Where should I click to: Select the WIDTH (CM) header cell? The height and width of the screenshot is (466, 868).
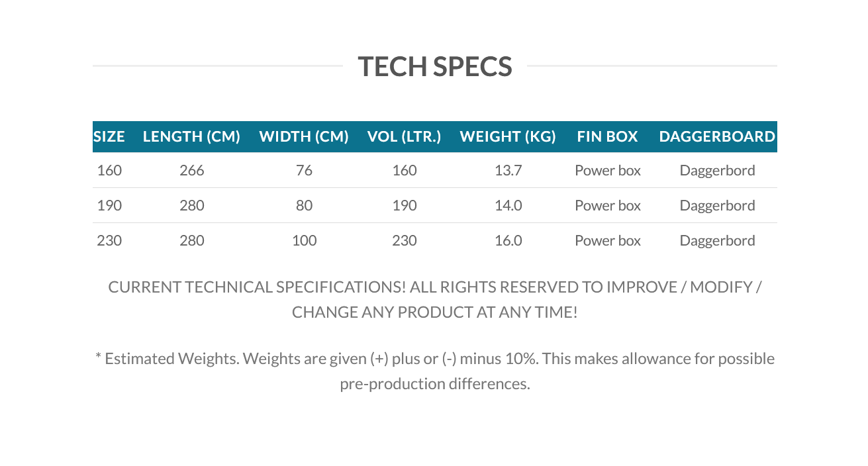304,136
